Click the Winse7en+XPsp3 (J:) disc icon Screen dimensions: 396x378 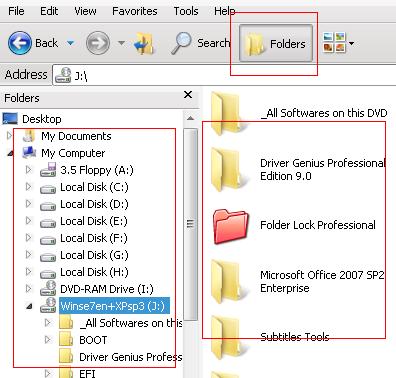pos(48,305)
